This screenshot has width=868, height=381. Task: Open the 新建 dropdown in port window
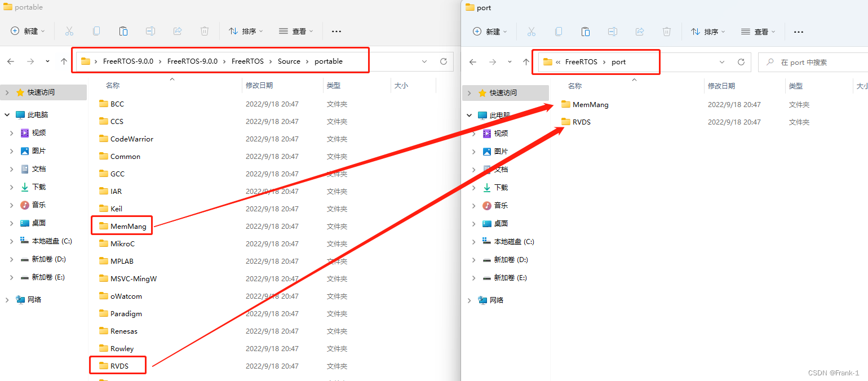pos(490,32)
